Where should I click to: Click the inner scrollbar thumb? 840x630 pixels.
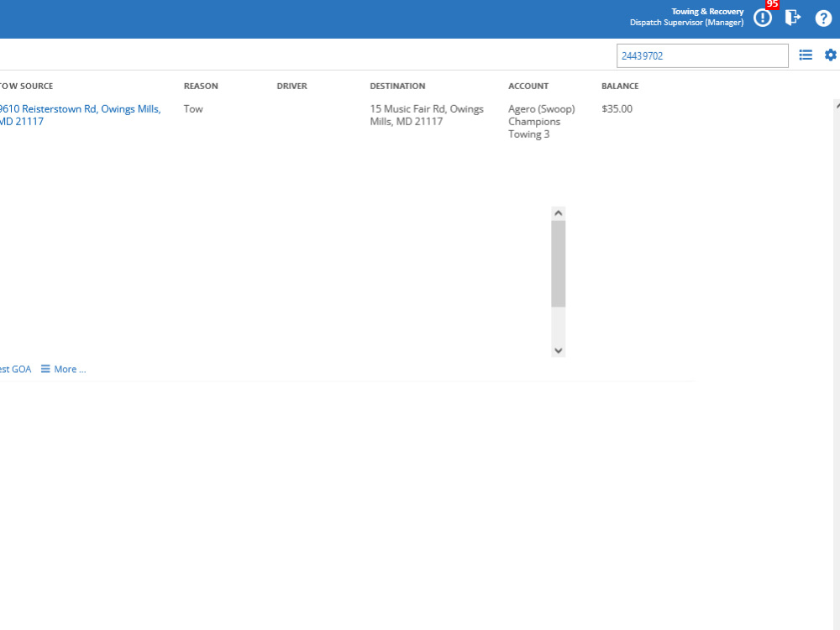click(559, 264)
